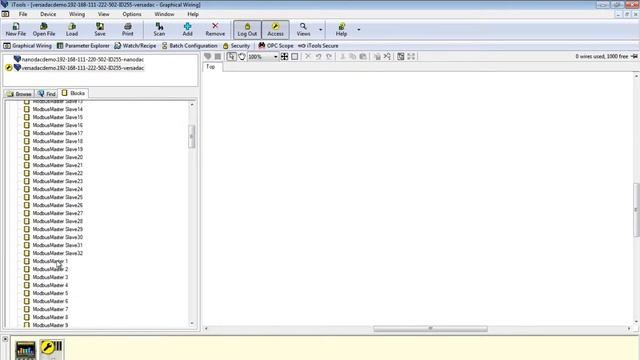This screenshot has height=360, width=640.
Task: Select the ModbusMaster Slave14 block
Action: 53,109
